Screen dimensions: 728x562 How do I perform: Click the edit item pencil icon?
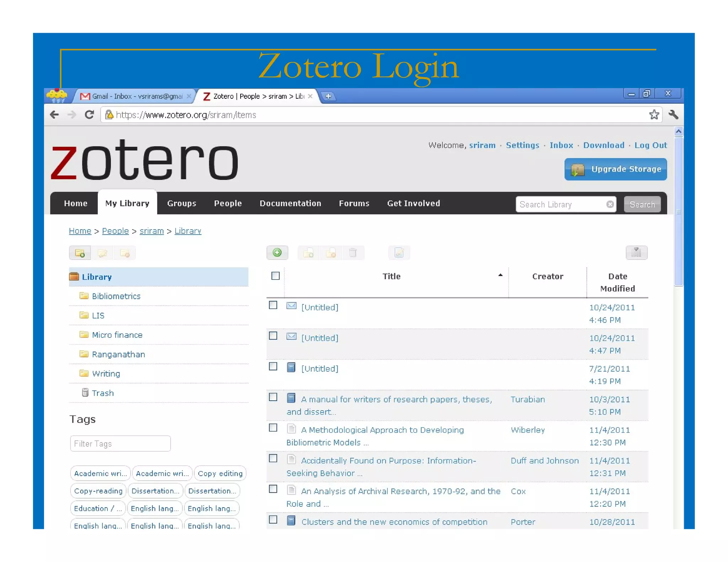399,253
